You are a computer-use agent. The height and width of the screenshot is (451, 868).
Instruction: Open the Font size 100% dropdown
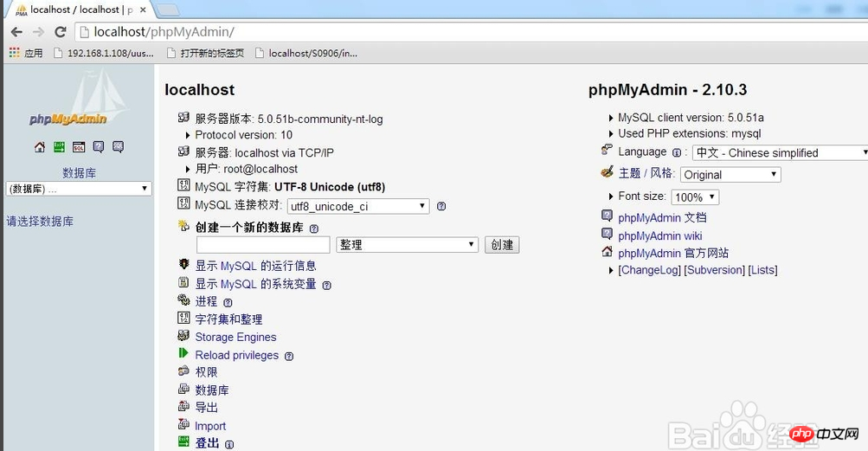[x=695, y=197]
